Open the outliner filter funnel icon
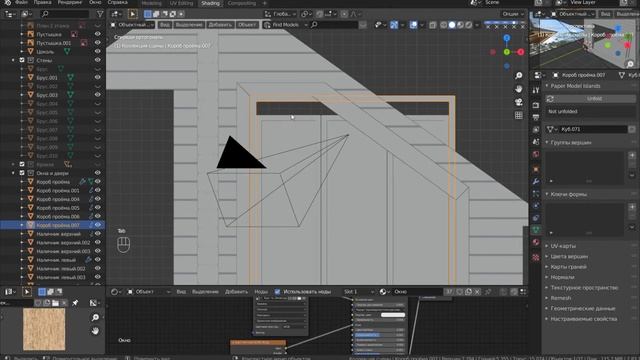 100,14
